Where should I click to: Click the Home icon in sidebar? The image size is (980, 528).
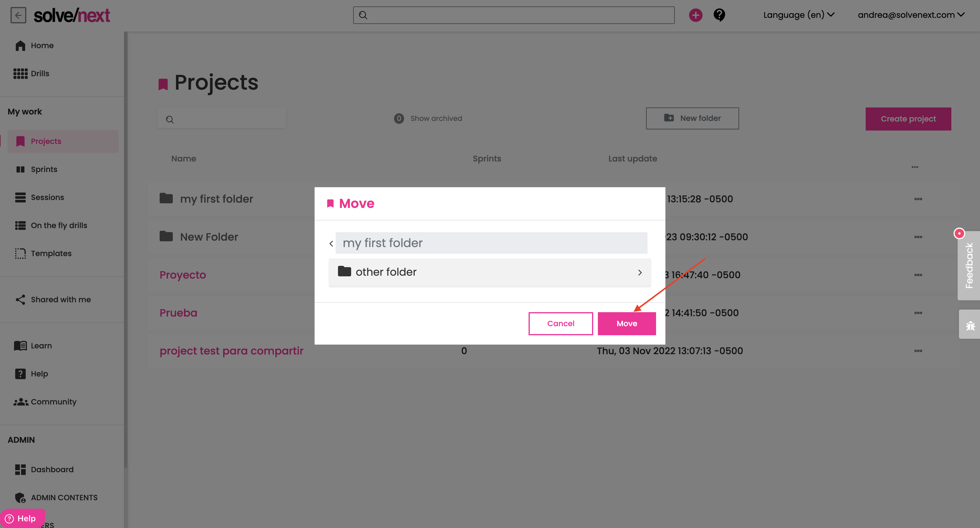(x=20, y=46)
